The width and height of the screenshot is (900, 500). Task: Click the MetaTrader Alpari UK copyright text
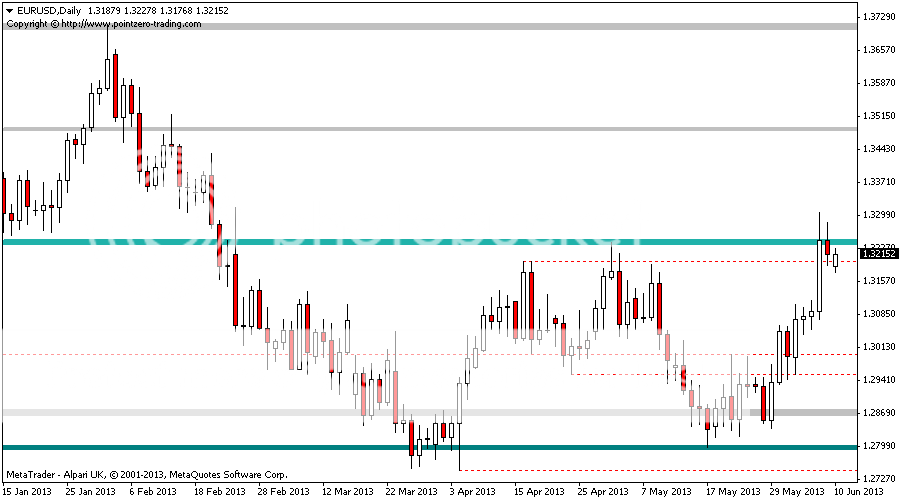(x=147, y=475)
